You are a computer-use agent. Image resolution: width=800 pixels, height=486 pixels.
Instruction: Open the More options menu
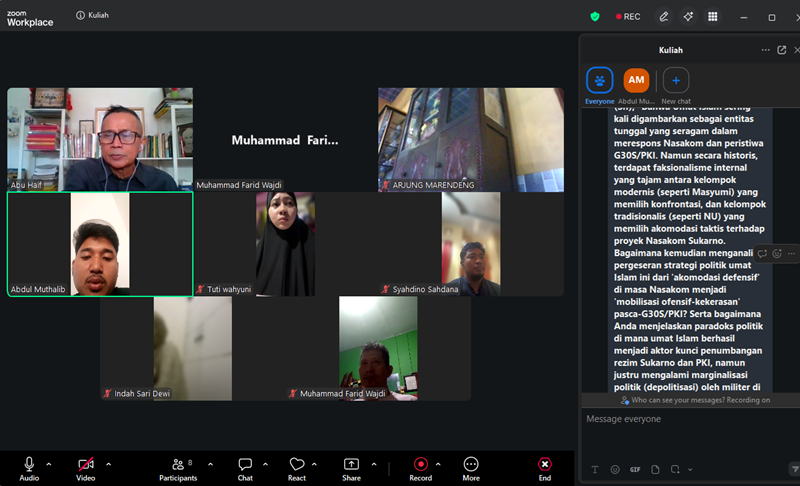pyautogui.click(x=471, y=469)
